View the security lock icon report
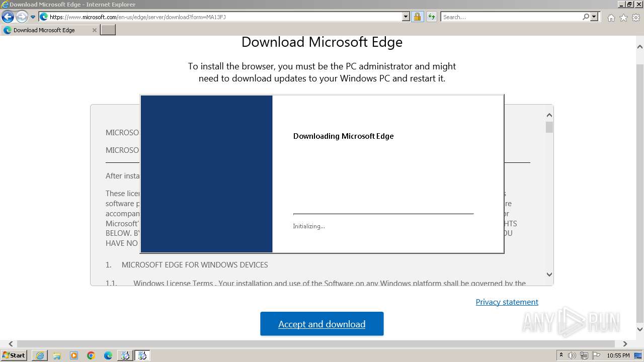 (417, 17)
